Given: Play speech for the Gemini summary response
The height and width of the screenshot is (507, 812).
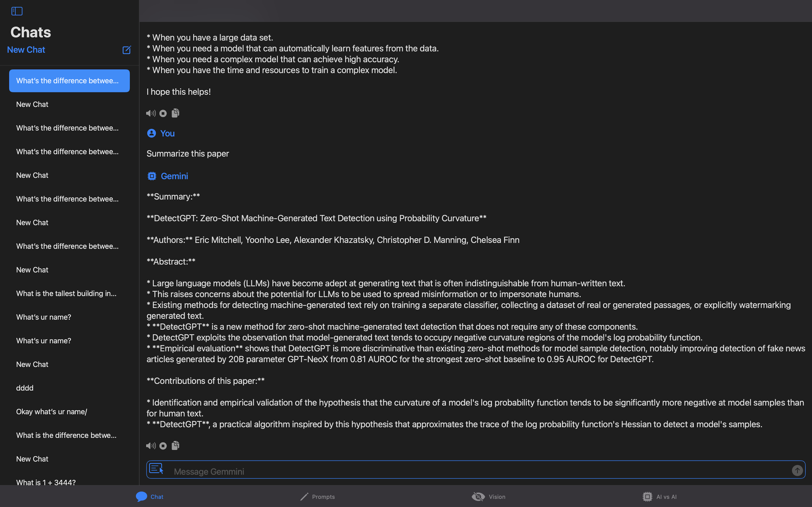Looking at the screenshot, I should (x=151, y=446).
